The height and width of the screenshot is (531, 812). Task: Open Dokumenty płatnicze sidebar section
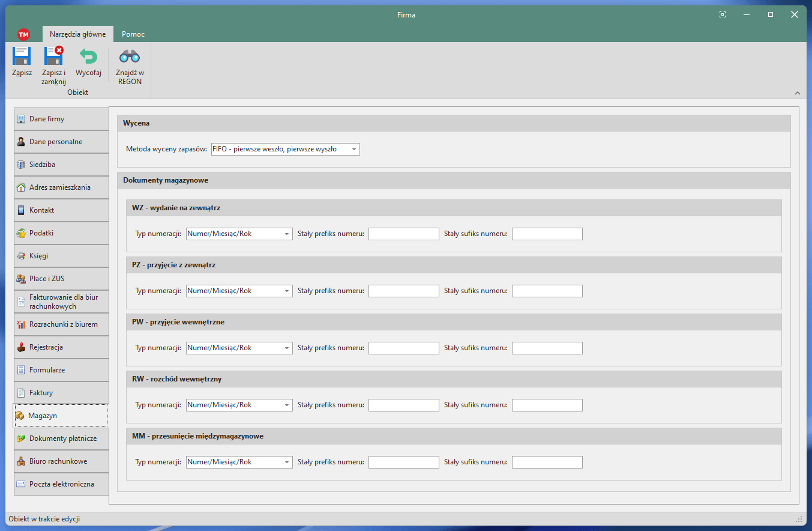[x=61, y=438]
